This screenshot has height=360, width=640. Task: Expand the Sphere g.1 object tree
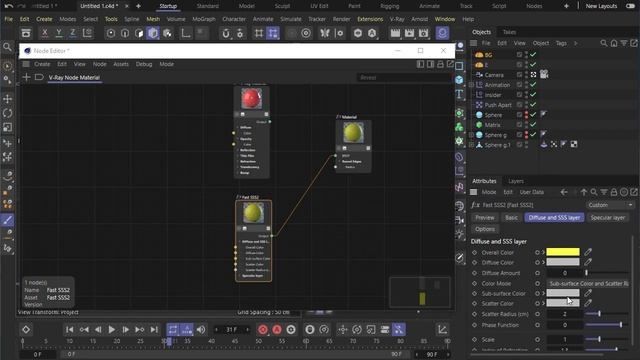(471, 145)
